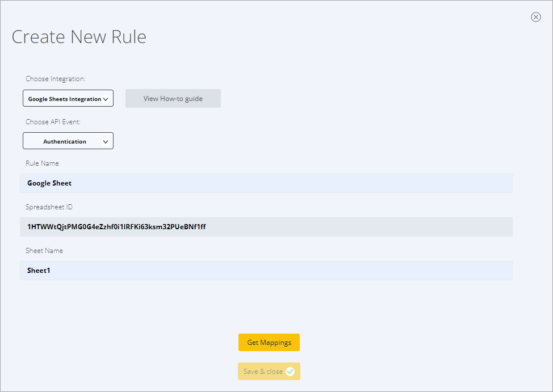Click the Spreadsheet ID input field
Image resolution: width=553 pixels, height=392 pixels.
266,227
